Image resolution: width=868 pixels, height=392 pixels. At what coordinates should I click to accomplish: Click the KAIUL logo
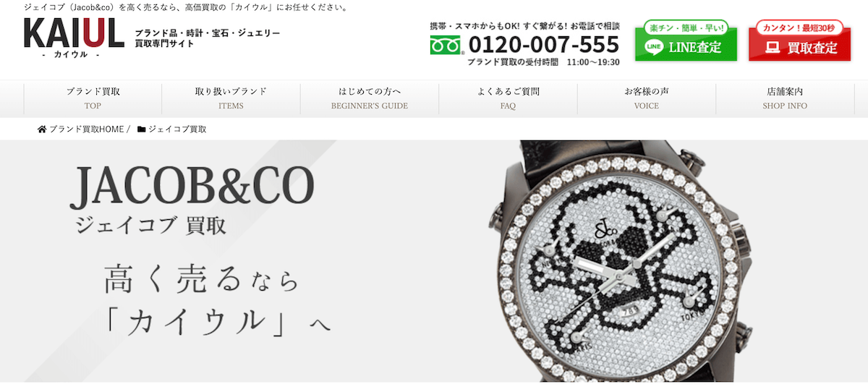(x=74, y=39)
